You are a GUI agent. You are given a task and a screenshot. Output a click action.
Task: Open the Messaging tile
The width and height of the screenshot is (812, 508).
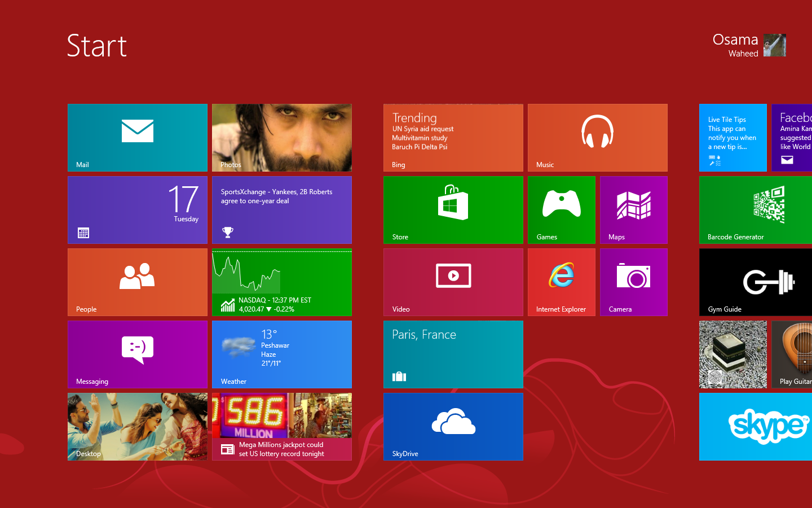pyautogui.click(x=138, y=354)
